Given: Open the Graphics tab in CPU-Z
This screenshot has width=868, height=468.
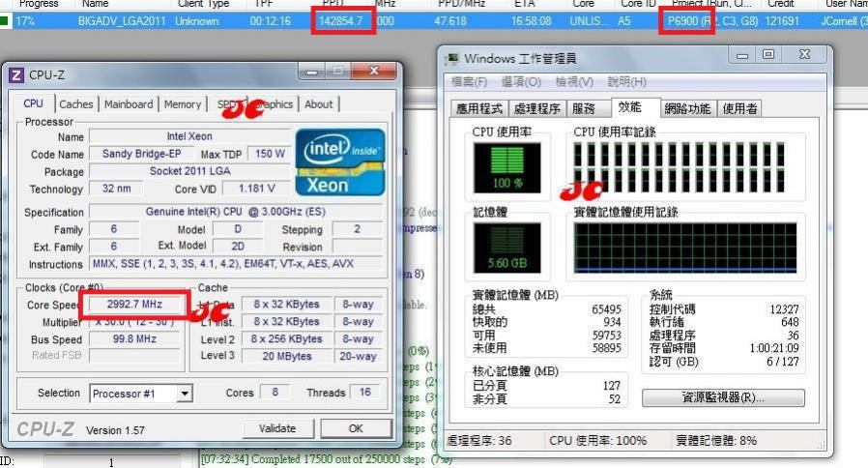Looking at the screenshot, I should [274, 104].
